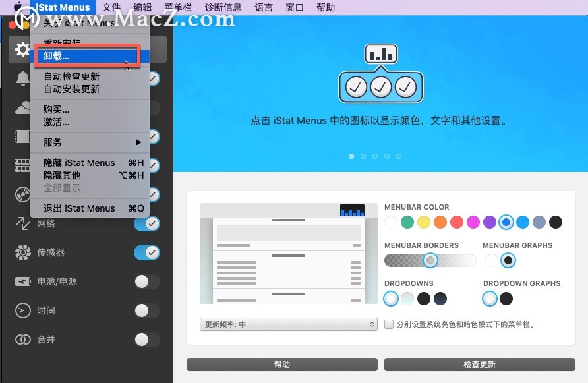Pick the gray-blue menubar color swatch
This screenshot has height=383, width=588.
[539, 222]
